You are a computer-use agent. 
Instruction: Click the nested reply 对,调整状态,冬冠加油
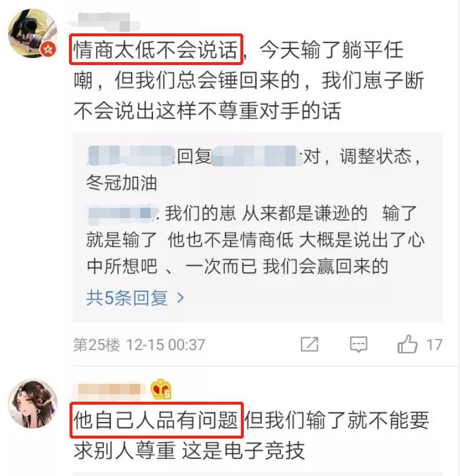pyautogui.click(x=254, y=169)
